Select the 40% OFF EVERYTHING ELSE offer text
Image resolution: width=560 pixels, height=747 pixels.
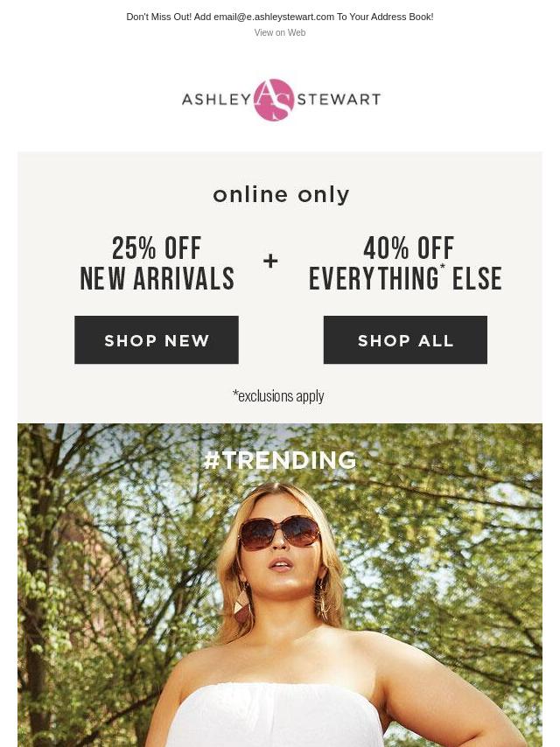point(405,263)
